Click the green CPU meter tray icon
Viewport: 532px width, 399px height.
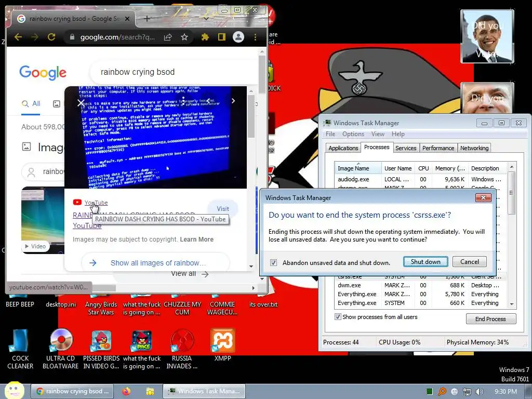tap(430, 392)
